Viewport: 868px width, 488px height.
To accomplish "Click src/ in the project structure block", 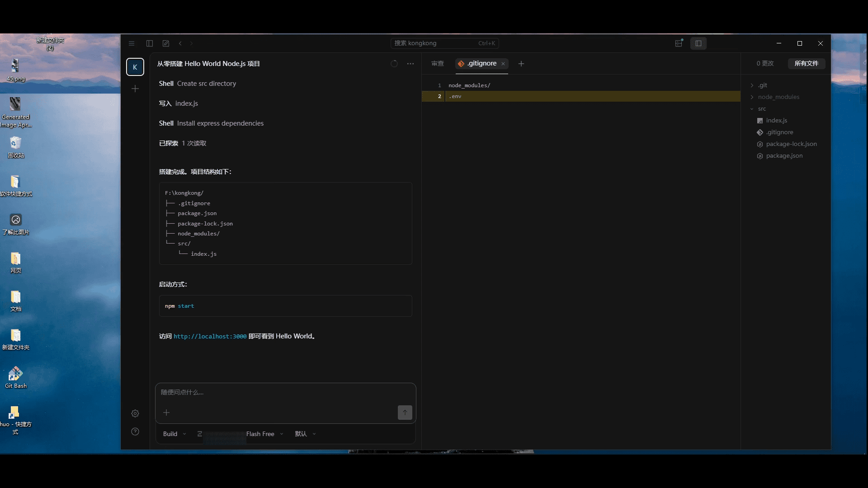I will point(184,244).
